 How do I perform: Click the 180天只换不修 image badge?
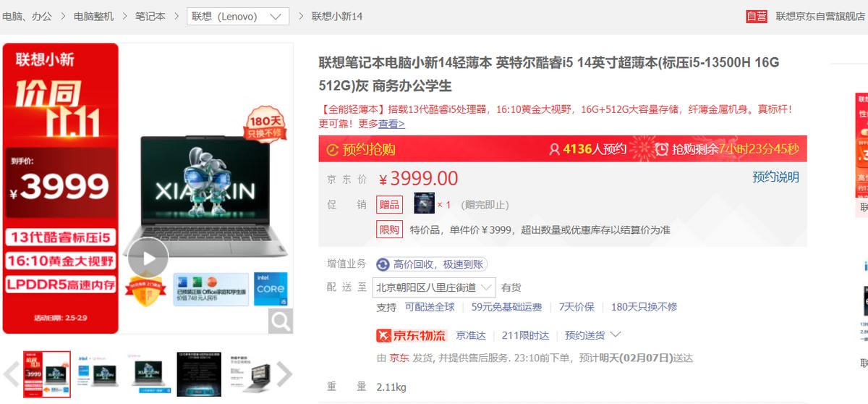265,125
